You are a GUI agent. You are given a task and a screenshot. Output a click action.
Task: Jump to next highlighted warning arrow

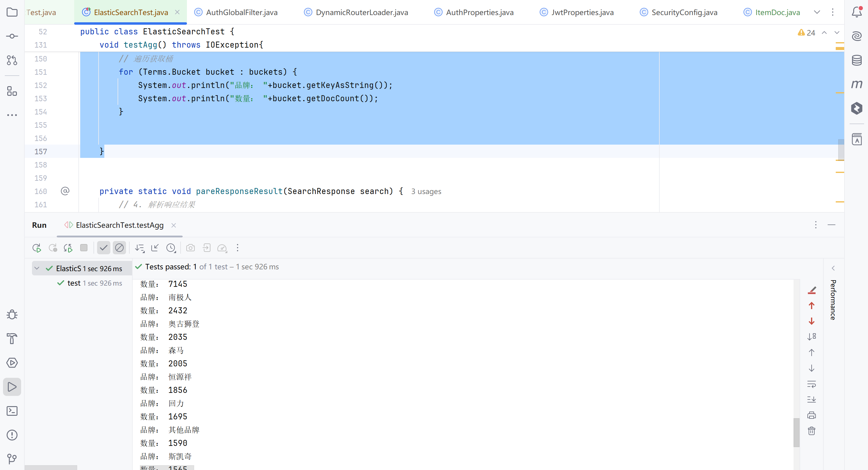(837, 33)
